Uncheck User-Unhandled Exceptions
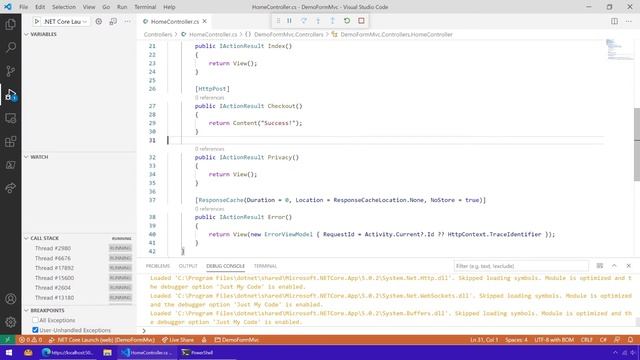This screenshot has height=360, width=640. coord(35,330)
